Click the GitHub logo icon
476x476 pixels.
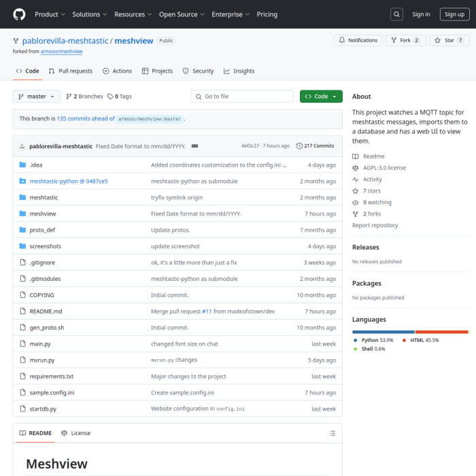(19, 14)
